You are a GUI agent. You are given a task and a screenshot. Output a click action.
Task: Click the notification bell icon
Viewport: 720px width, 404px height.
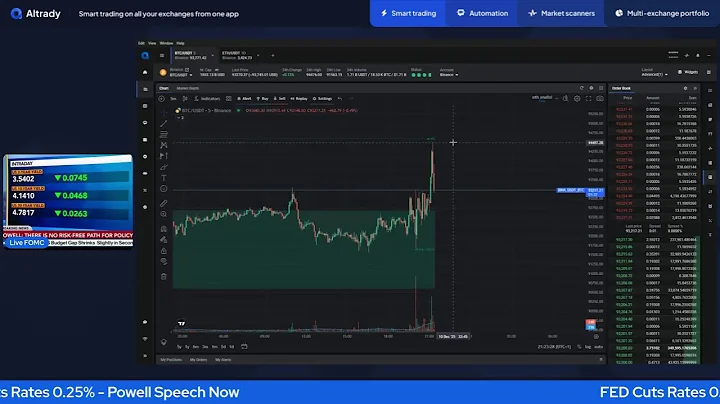(698, 56)
